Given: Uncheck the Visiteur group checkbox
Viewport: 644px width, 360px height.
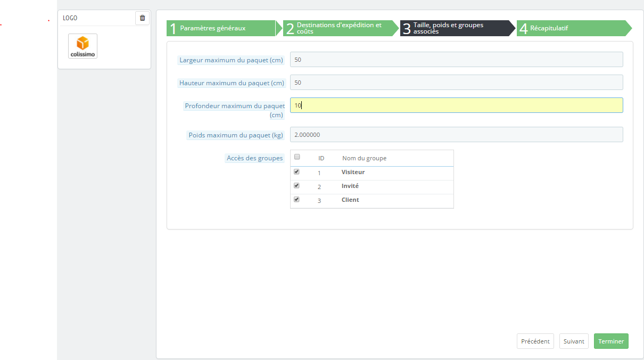Looking at the screenshot, I should click(297, 172).
